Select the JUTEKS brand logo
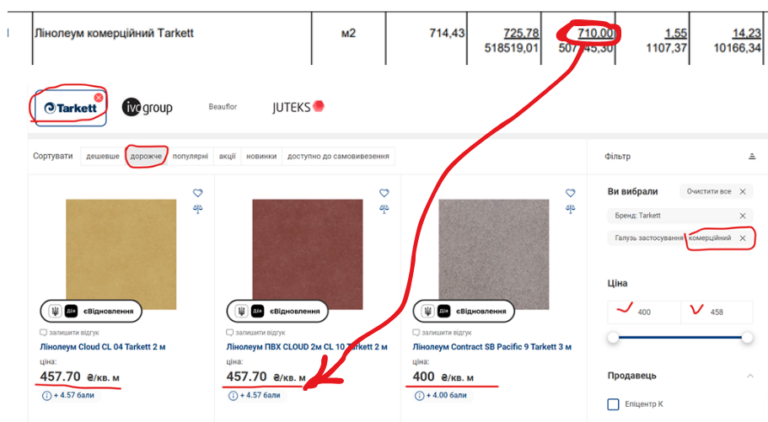Image resolution: width=768 pixels, height=422 pixels. pos(298,107)
